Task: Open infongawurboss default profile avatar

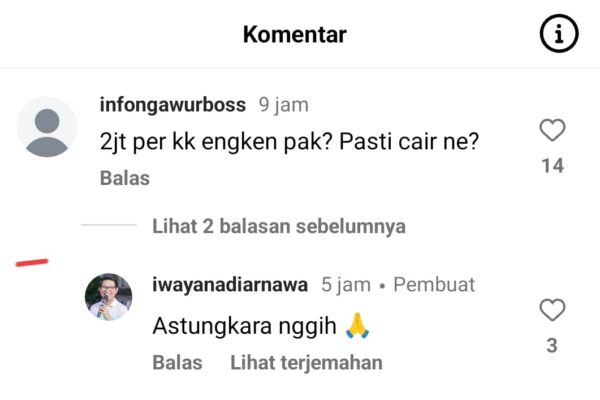Action: 47,127
